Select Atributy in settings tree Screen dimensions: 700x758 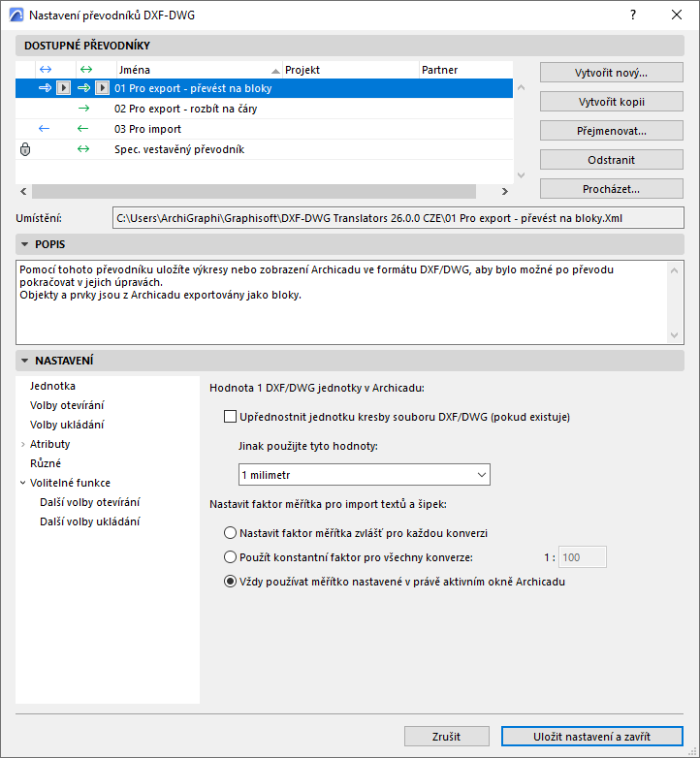(x=49, y=444)
